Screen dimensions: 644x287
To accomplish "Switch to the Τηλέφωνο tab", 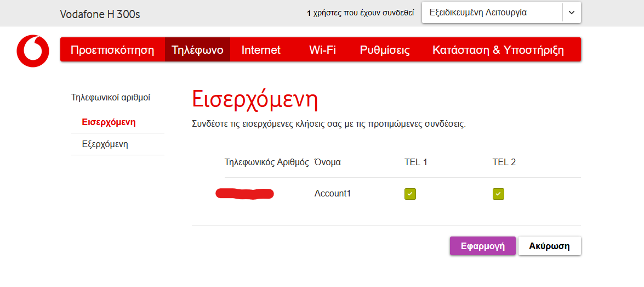I will 197,50.
